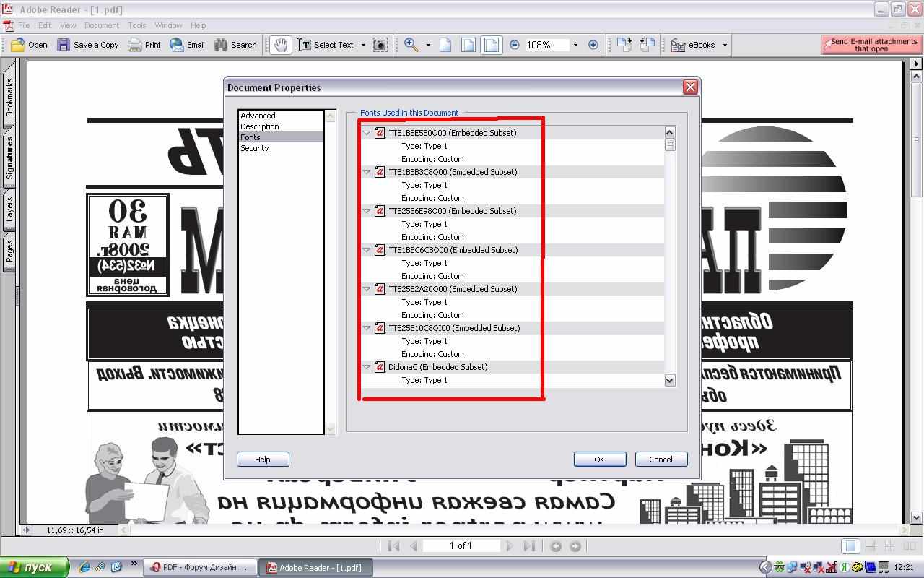This screenshot has width=924, height=578.
Task: Open the eBooks dropdown arrow
Action: click(725, 45)
